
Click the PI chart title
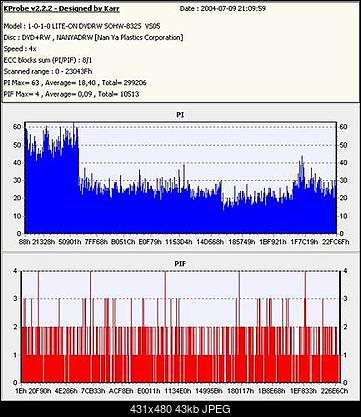coord(180,115)
